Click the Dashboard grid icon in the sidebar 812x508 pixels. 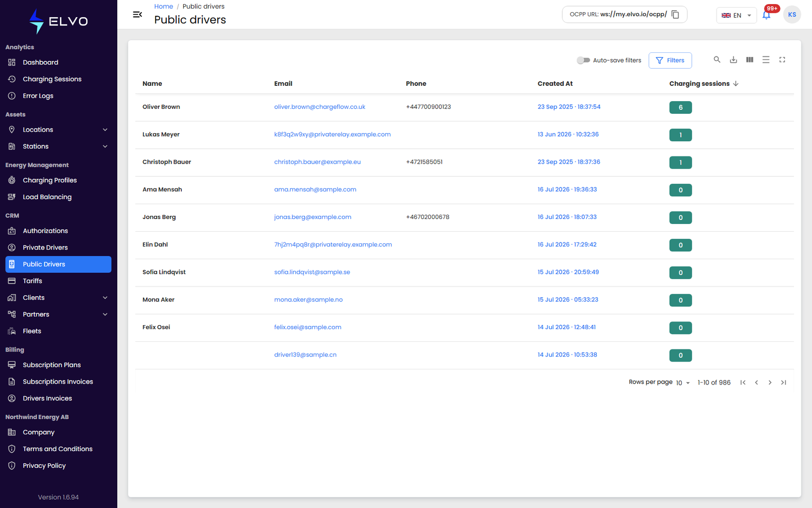[12, 62]
